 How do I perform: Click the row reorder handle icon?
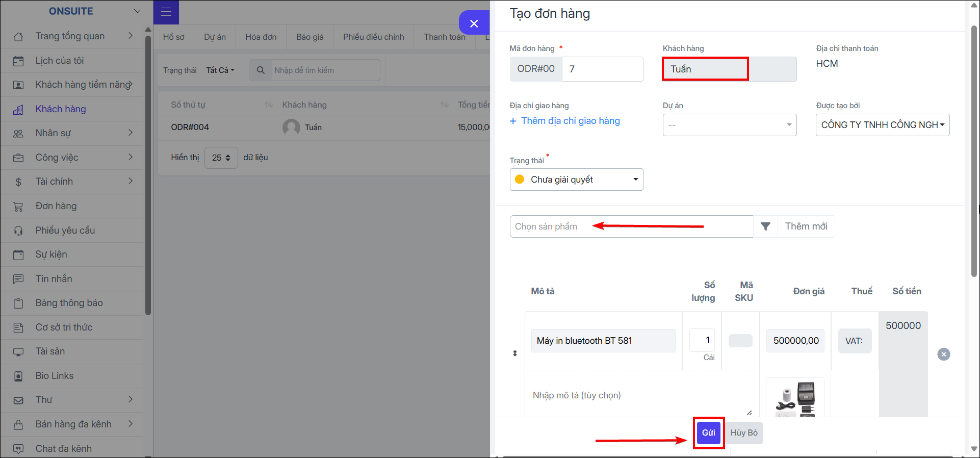(x=514, y=353)
